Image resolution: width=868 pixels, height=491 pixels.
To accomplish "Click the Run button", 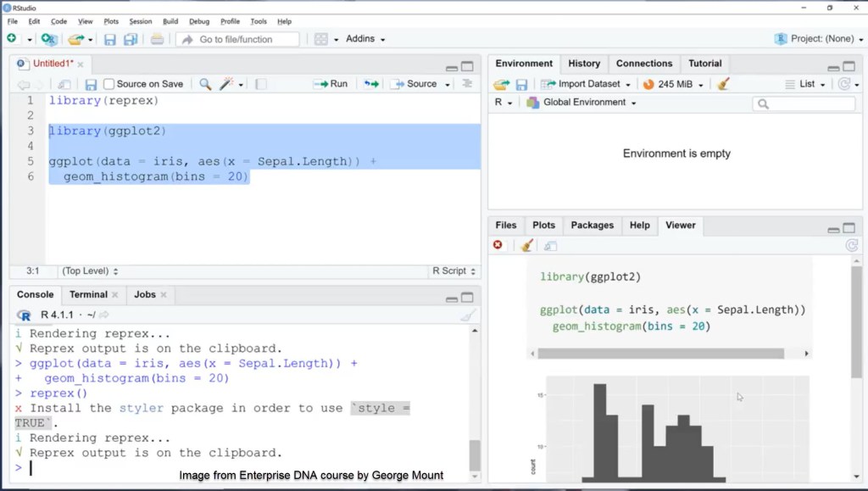I will click(331, 84).
